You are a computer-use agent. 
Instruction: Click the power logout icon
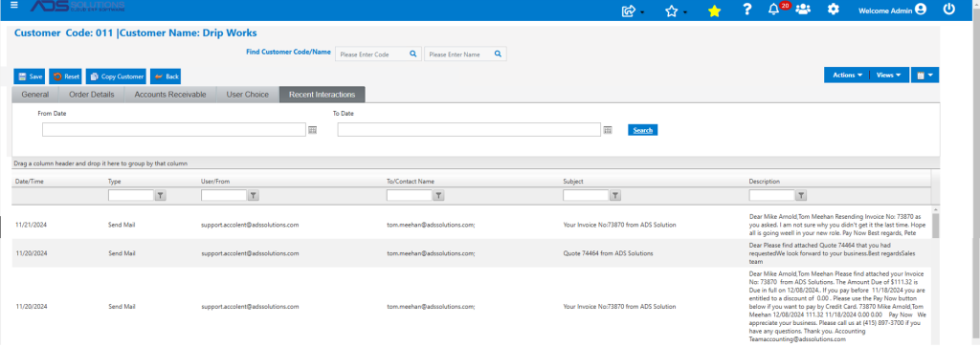coord(948,10)
